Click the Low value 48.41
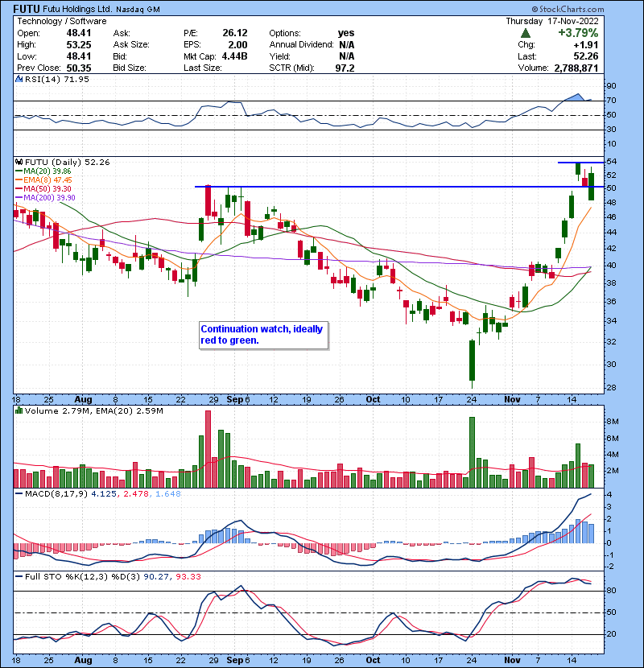This screenshot has width=644, height=668. (x=78, y=56)
